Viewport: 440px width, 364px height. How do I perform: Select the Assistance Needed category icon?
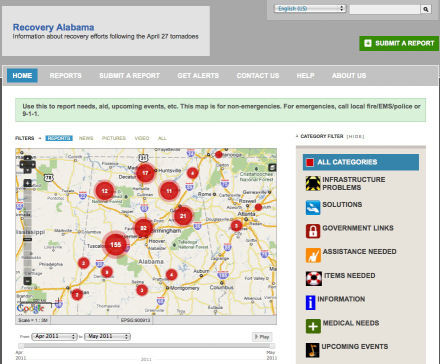click(x=313, y=255)
